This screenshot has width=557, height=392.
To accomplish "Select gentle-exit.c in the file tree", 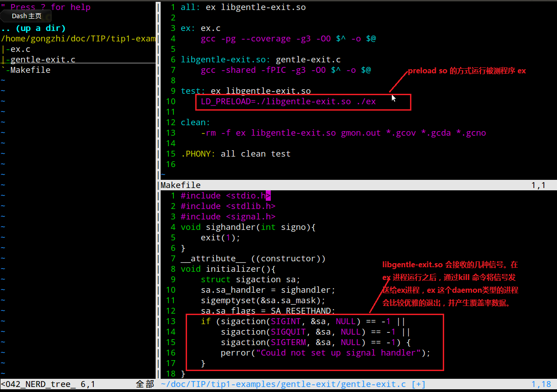I will 43,60.
